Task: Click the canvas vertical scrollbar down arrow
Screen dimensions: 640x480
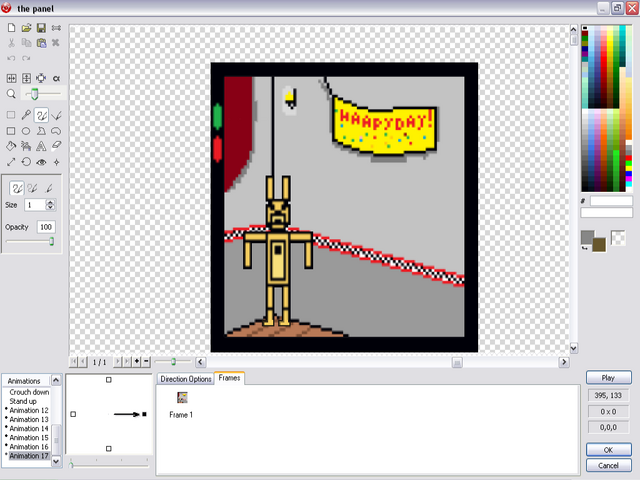Action: point(573,348)
